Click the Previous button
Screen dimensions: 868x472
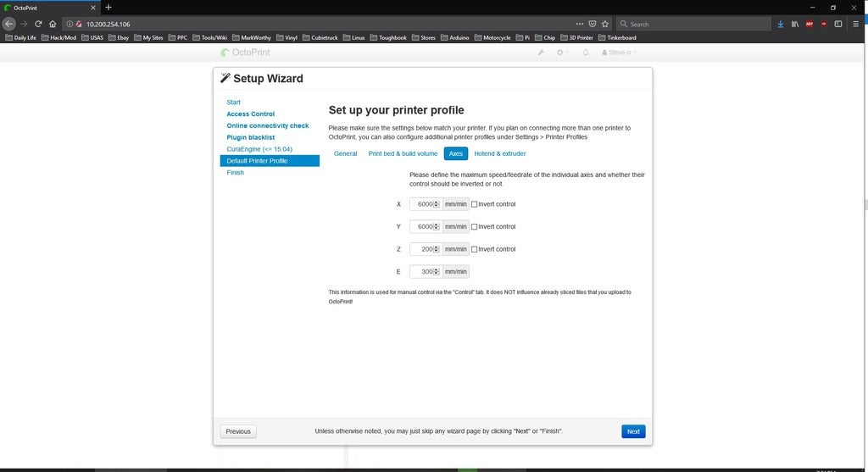point(238,431)
